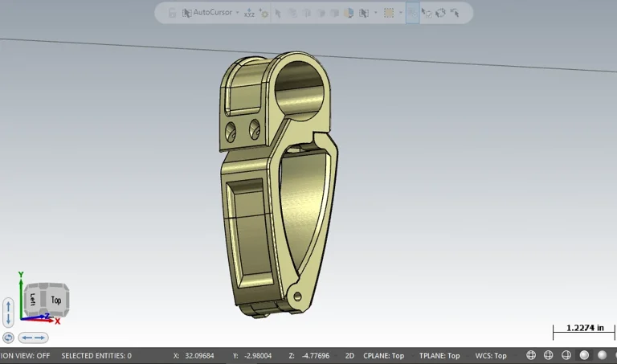Click the XYZ fast point icon

[249, 13]
